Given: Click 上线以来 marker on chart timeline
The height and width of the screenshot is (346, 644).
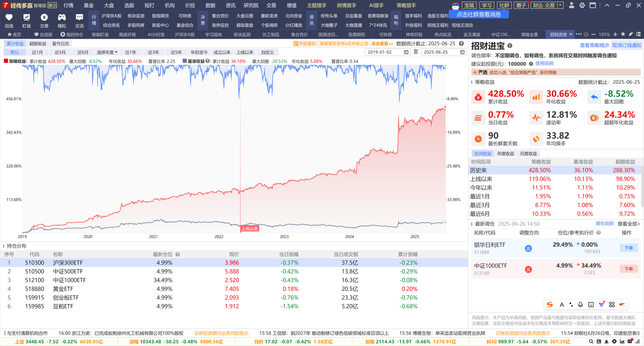Looking at the screenshot, I should coord(250,228).
